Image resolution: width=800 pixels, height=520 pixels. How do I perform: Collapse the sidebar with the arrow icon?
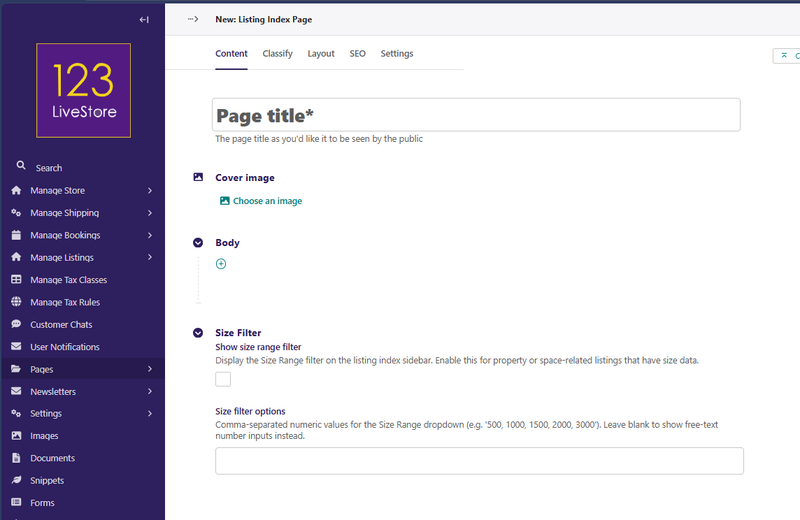coord(144,20)
